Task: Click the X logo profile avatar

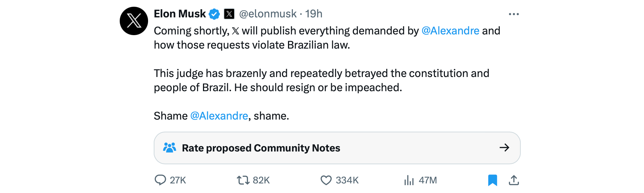Action: 134,21
